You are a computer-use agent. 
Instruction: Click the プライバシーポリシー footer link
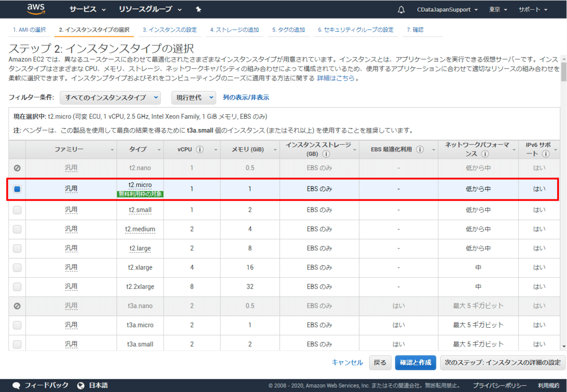pos(500,385)
